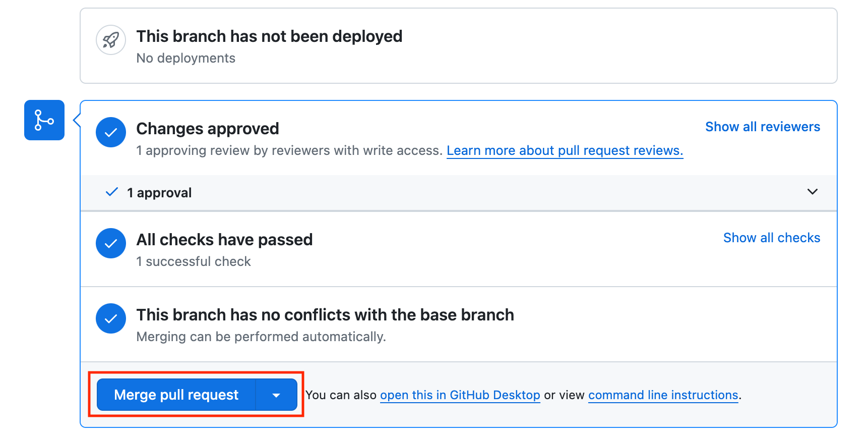Click the checkmark beside Changes approved

pos(110,132)
